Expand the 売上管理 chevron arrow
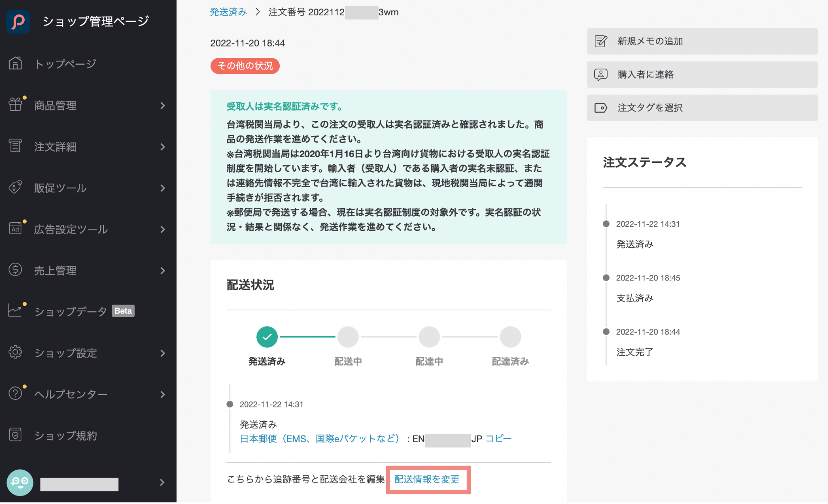Screen dimensions: 828x504 click(x=163, y=270)
